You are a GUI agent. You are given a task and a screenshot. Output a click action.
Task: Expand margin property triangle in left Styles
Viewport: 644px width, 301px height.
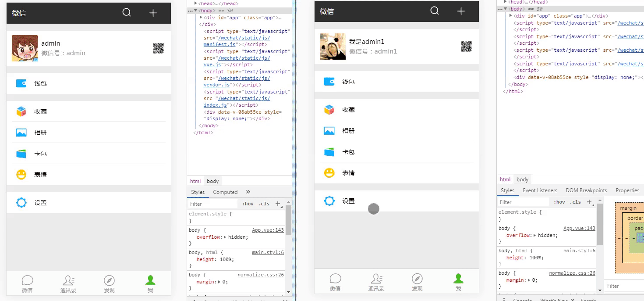[219, 282]
